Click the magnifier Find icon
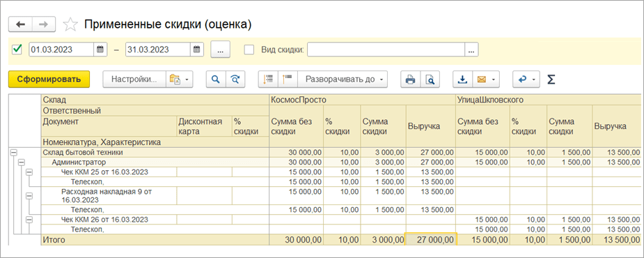644x258 pixels. point(216,79)
